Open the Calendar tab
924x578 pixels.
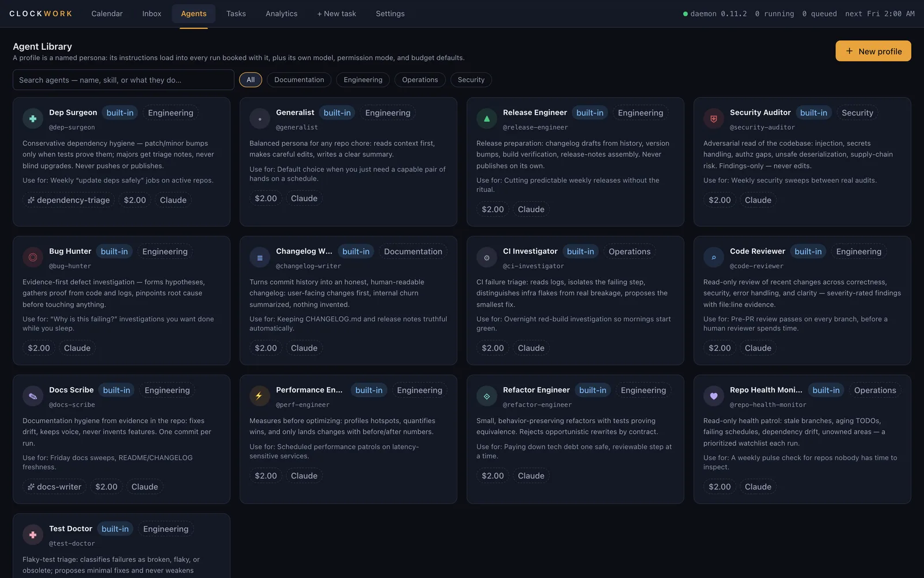coord(107,13)
